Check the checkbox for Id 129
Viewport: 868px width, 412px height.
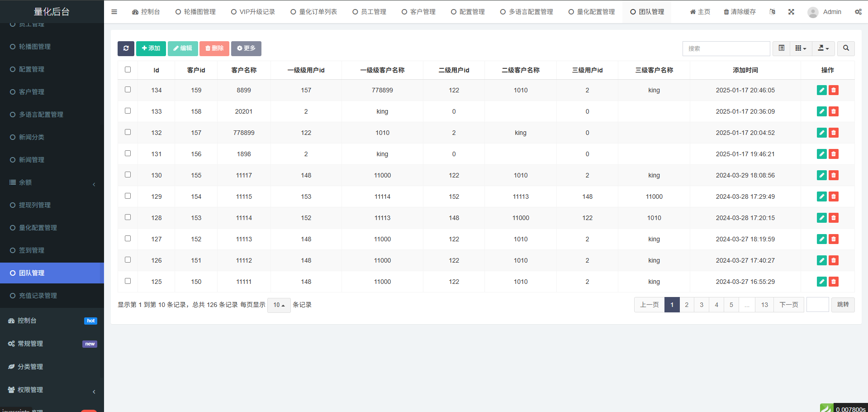tap(128, 196)
